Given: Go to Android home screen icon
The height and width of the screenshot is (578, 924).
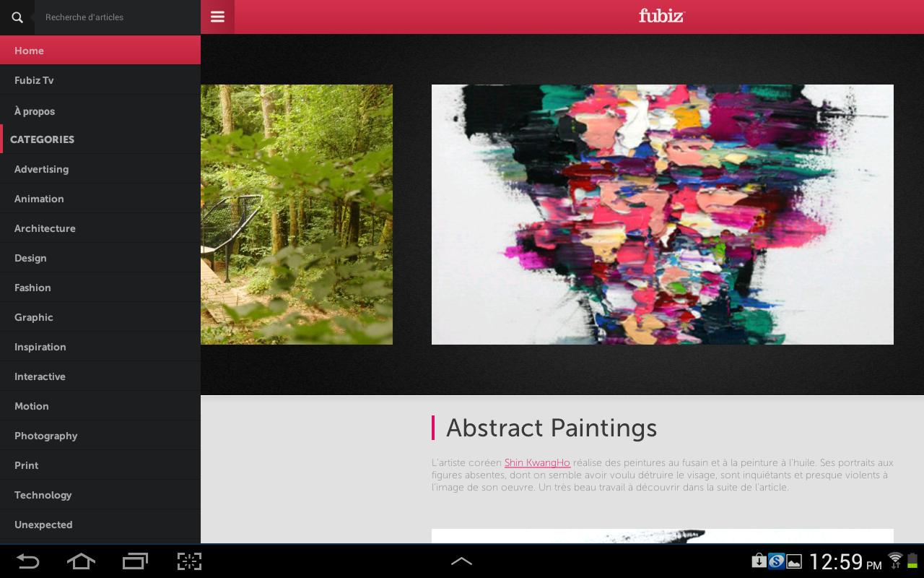Looking at the screenshot, I should (x=81, y=561).
